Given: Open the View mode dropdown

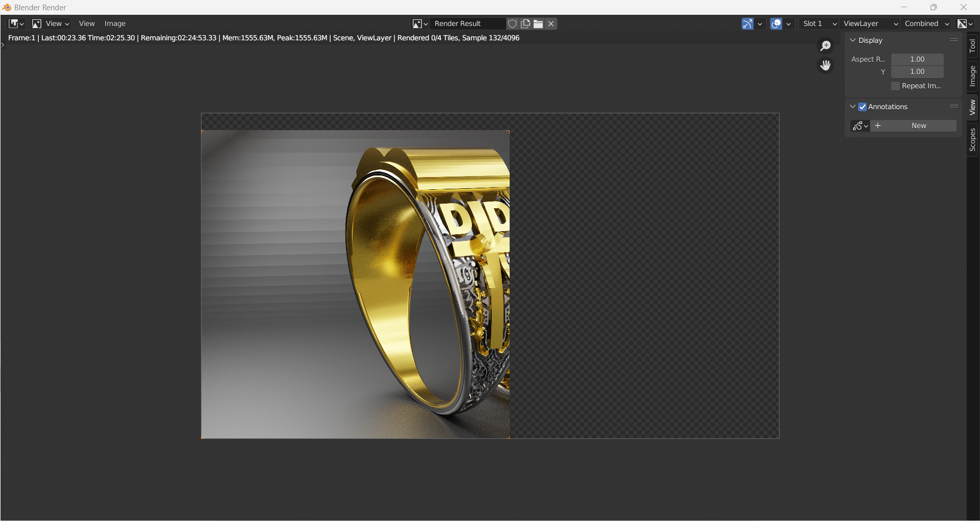Looking at the screenshot, I should pos(50,23).
